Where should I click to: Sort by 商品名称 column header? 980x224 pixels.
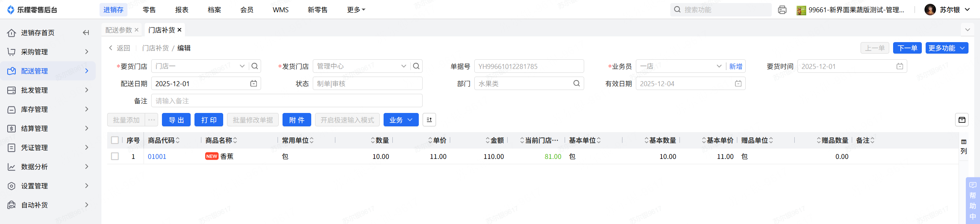[221, 140]
